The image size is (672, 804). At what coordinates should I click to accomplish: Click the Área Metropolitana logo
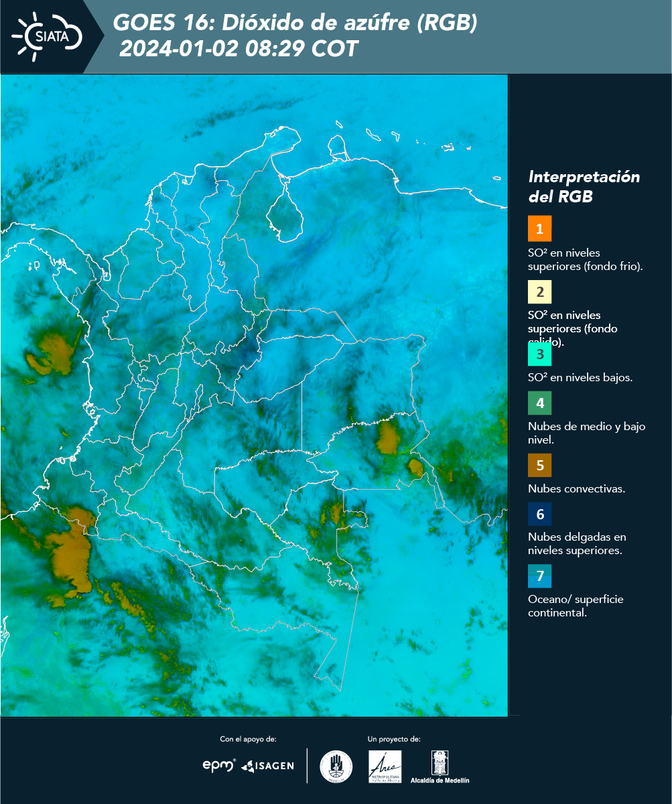385,766
